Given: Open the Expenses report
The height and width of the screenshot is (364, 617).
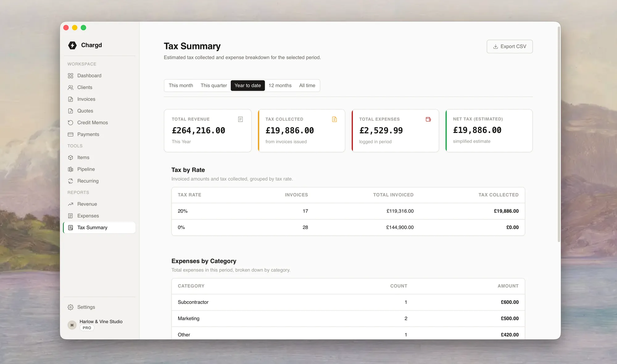Looking at the screenshot, I should pyautogui.click(x=99, y=216).
